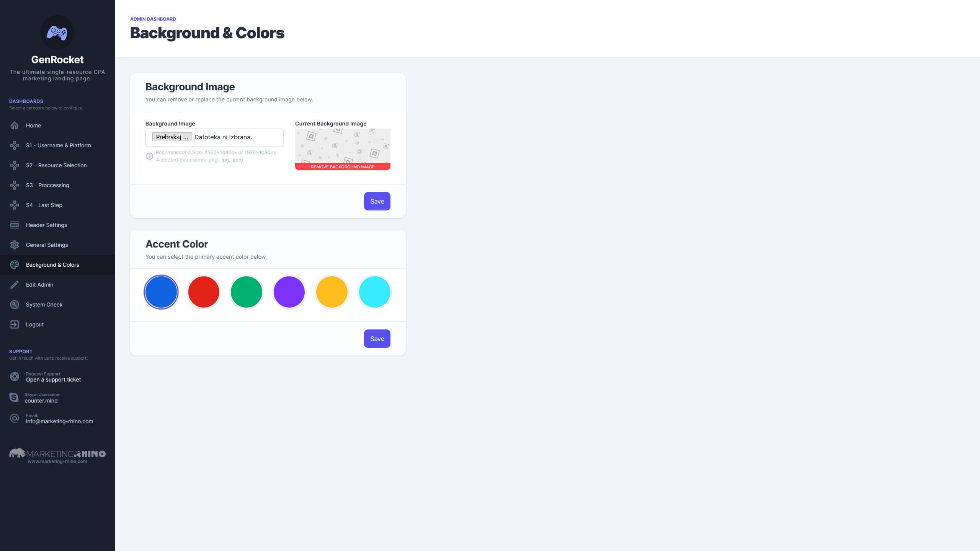Pick the purple accent color
The height and width of the screenshot is (551, 980).
tap(289, 292)
